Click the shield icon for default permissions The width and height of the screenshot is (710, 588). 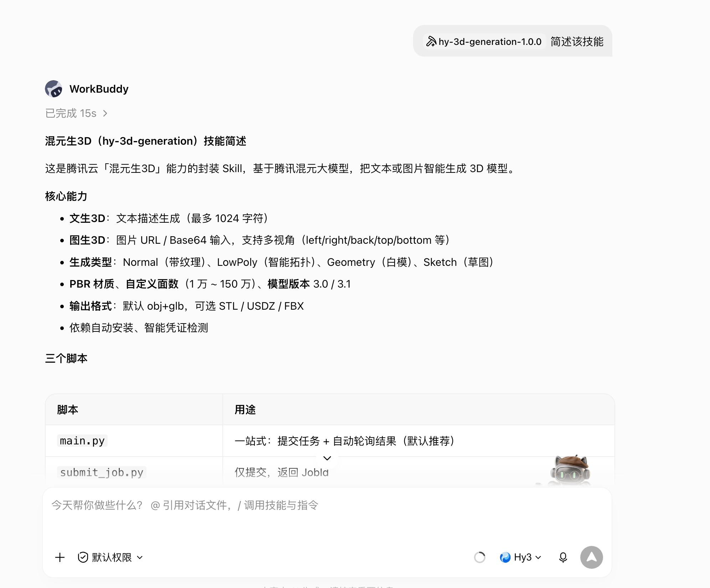point(83,557)
